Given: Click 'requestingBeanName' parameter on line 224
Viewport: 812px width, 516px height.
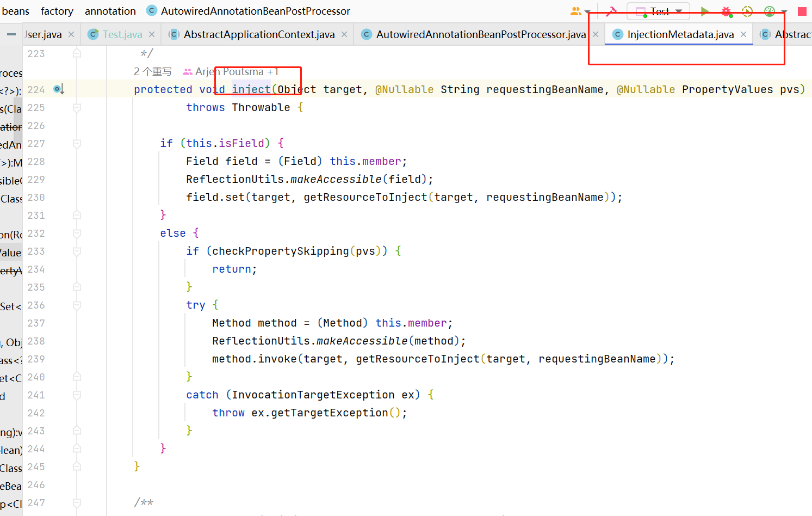Looking at the screenshot, I should (545, 89).
